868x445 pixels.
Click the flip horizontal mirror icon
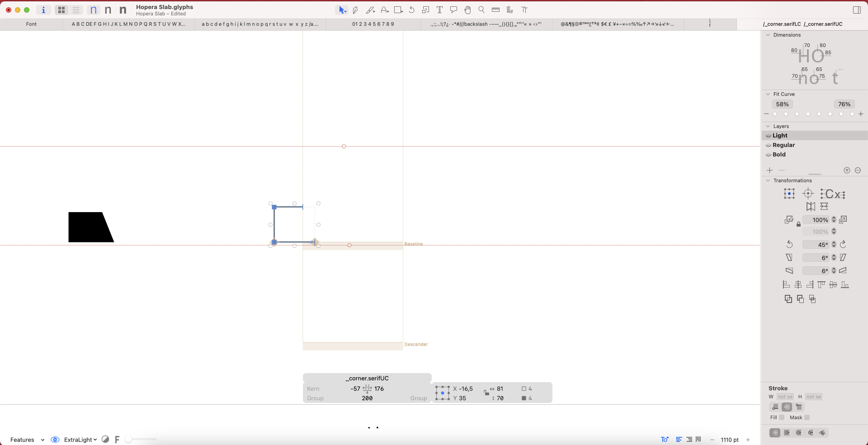(x=811, y=207)
